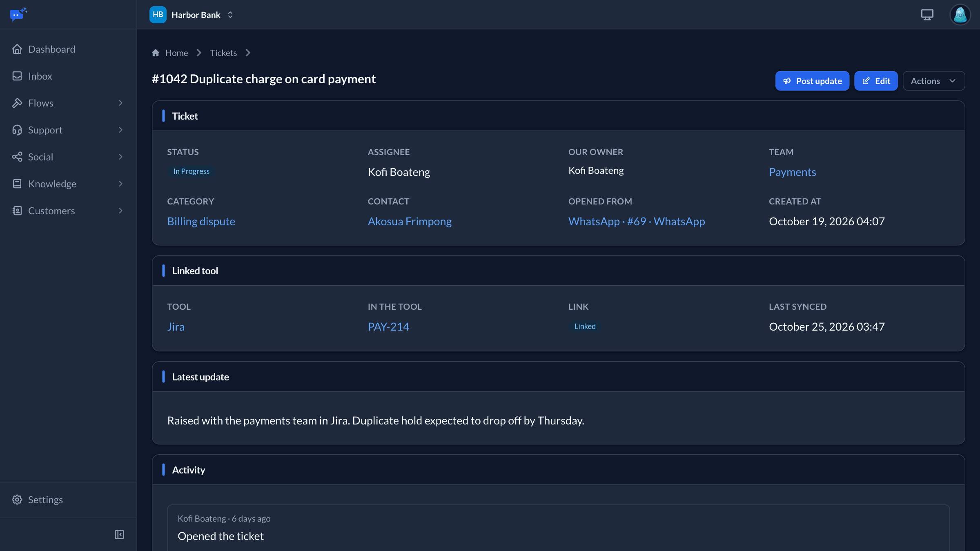Viewport: 980px width, 551px height.
Task: Click the Settings gear icon
Action: click(17, 500)
